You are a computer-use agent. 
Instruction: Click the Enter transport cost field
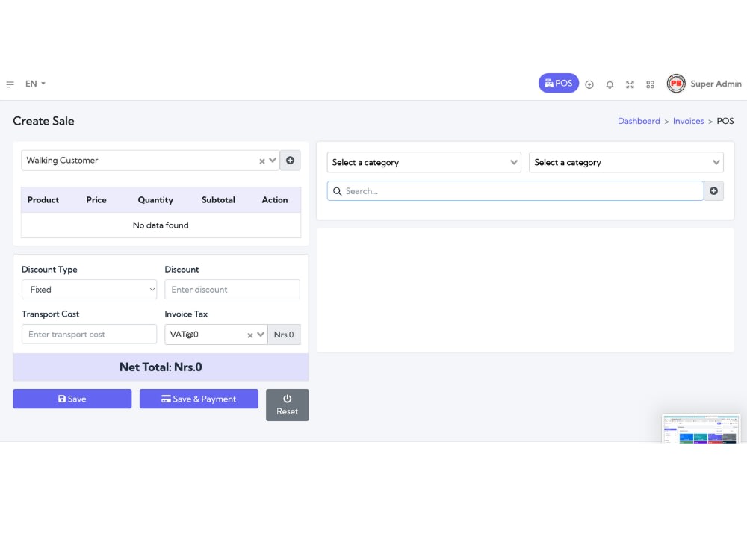tap(90, 335)
